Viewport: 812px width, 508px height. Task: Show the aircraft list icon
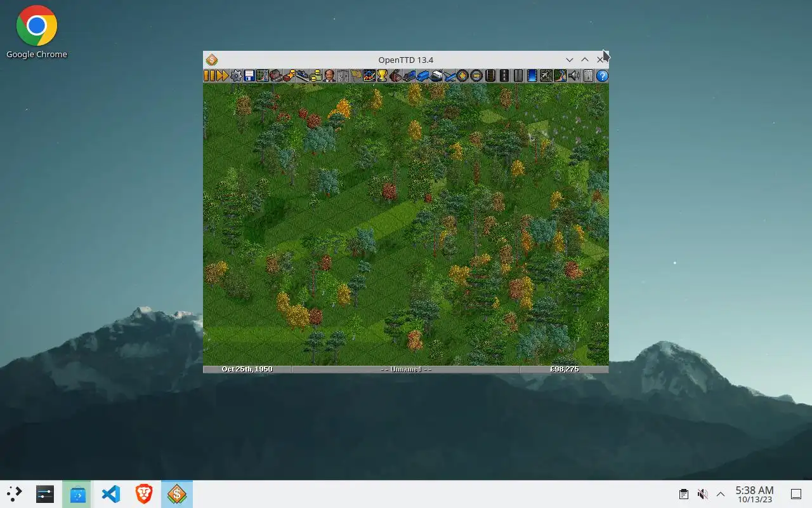tap(450, 76)
